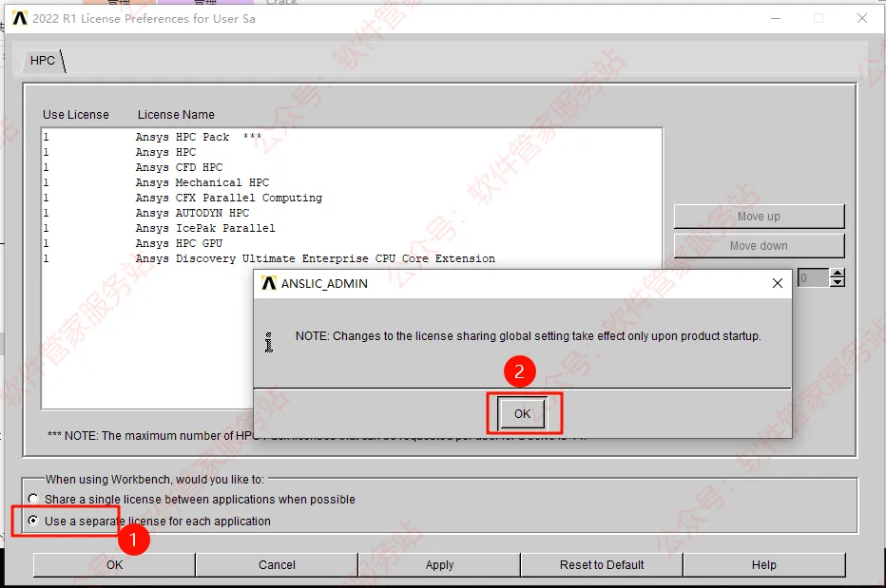
Task: Click OK in the ANSLIC_ADMIN dialog
Action: [x=522, y=413]
